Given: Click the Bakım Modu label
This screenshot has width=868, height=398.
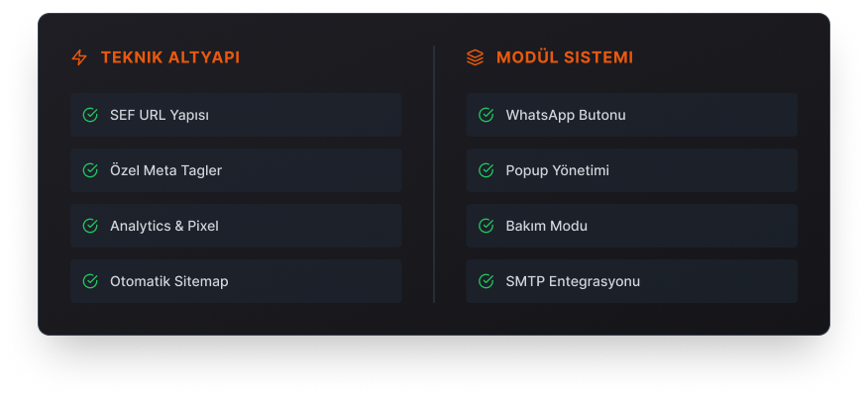Looking at the screenshot, I should [x=546, y=226].
